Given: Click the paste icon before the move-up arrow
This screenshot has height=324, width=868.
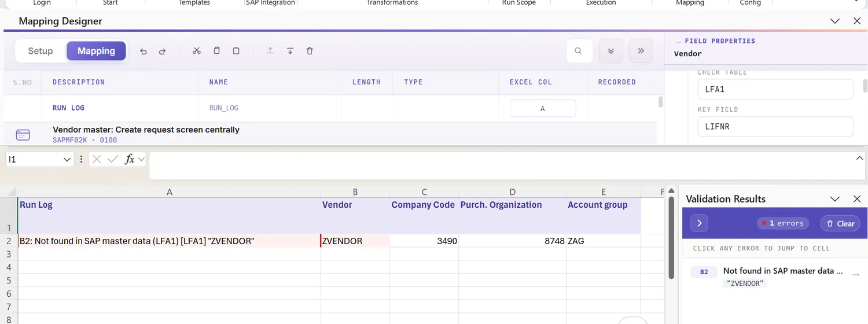Looking at the screenshot, I should pos(236,51).
